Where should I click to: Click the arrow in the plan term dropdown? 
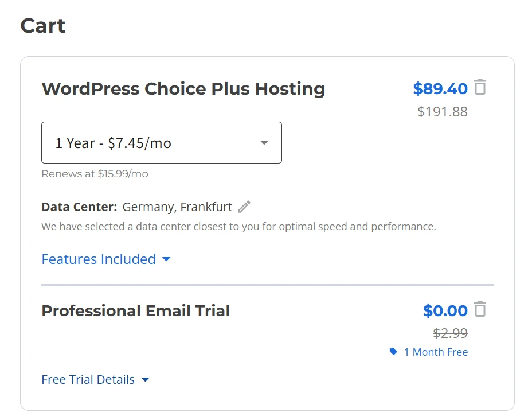(x=264, y=143)
